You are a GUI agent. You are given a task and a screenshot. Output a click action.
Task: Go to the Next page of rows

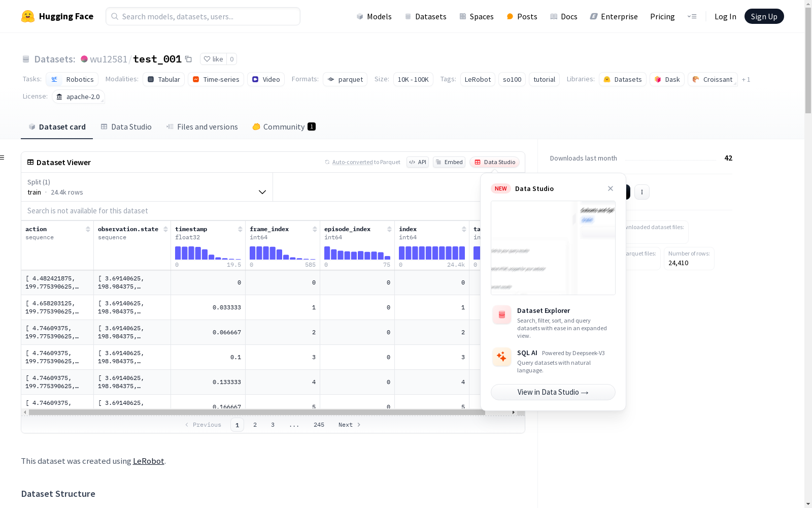(x=350, y=425)
